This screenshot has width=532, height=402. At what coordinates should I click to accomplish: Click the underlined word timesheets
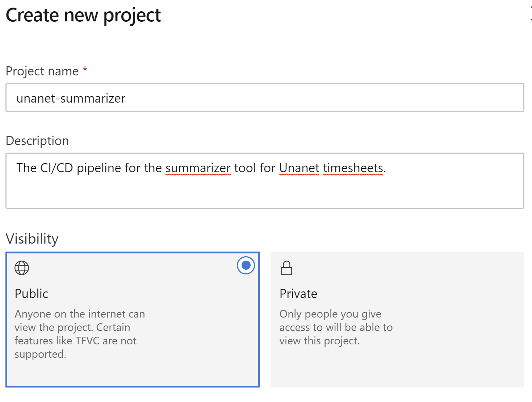tap(352, 168)
